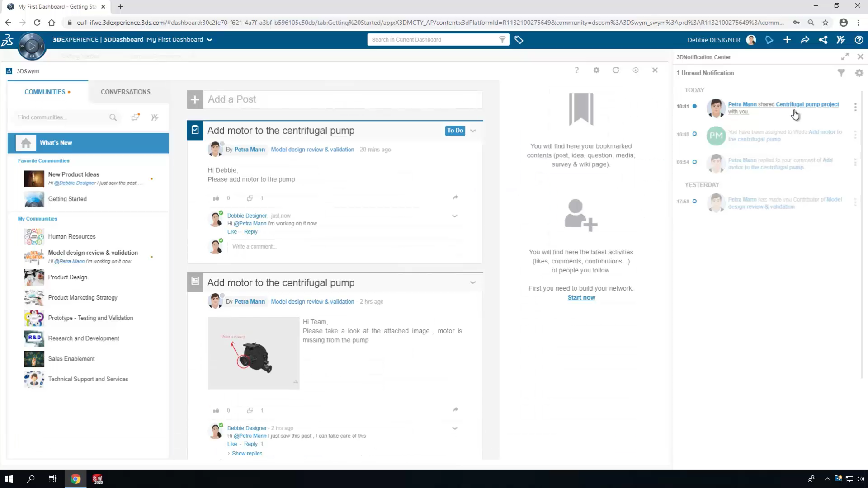Expand Show replies under Debbie's comment
The width and height of the screenshot is (868, 488).
247,454
